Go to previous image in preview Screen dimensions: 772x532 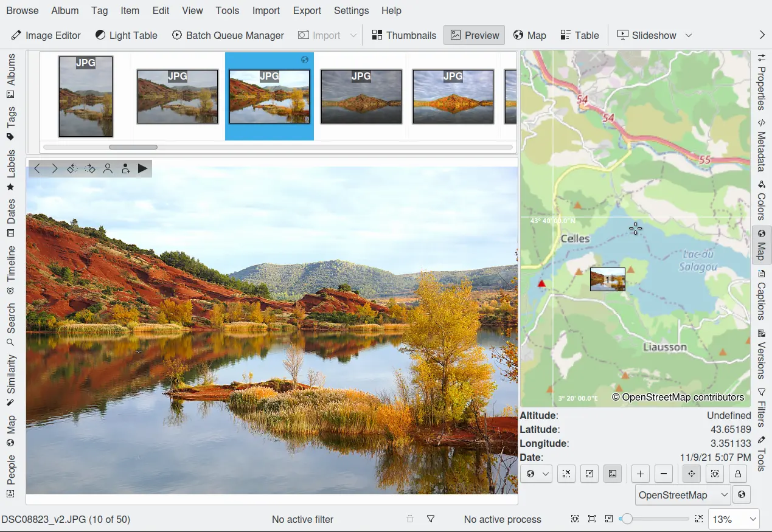coord(37,168)
